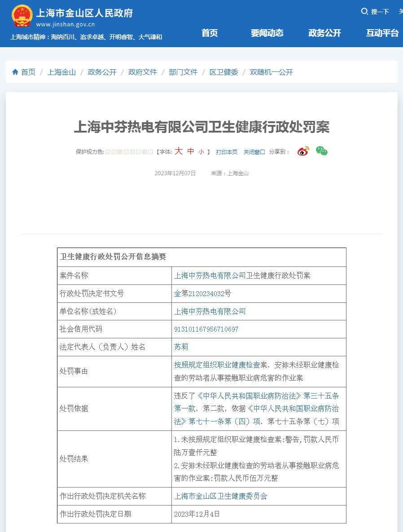This screenshot has width=403, height=532.
Task: Click the date 2023年12月07日
Action: click(x=175, y=173)
